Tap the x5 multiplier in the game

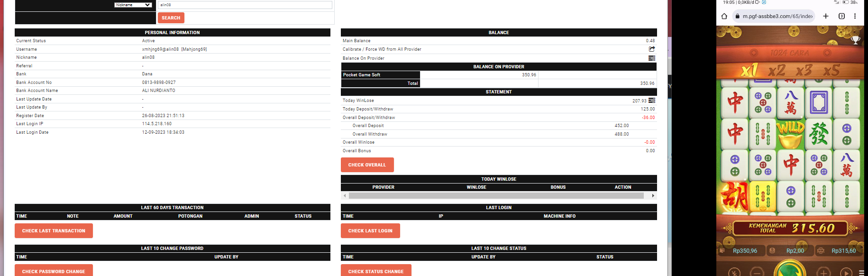tap(831, 71)
